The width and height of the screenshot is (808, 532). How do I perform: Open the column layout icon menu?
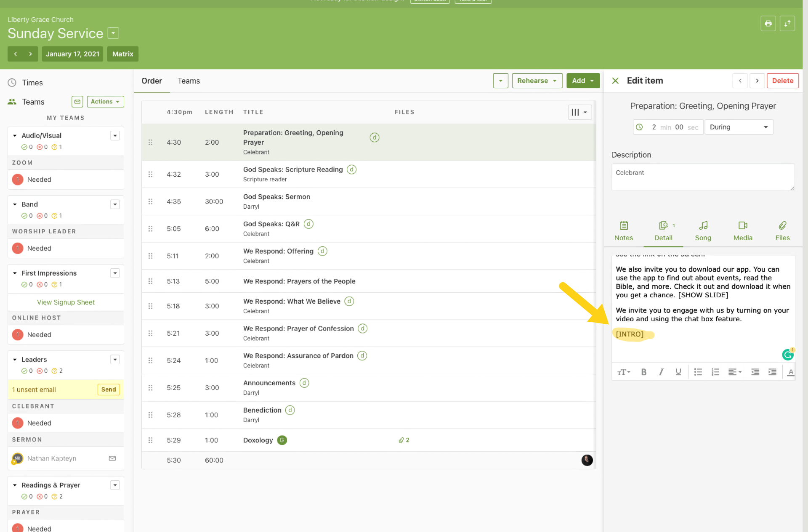point(579,112)
